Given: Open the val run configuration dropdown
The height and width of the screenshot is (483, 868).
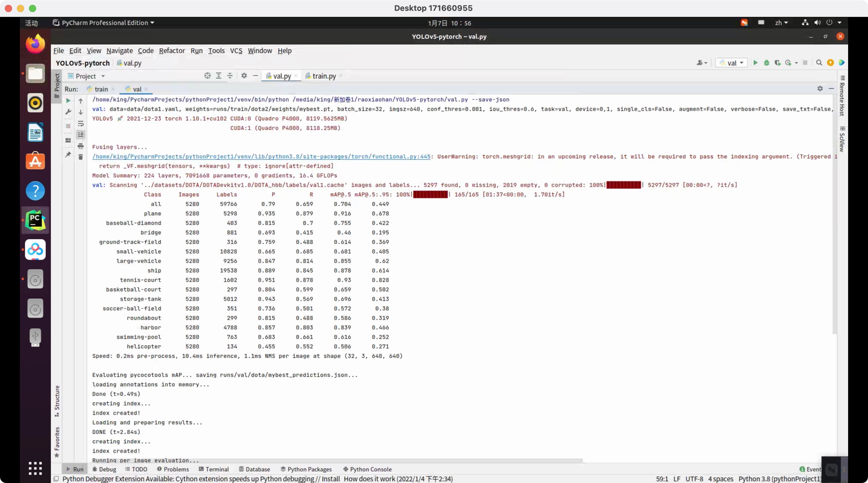Looking at the screenshot, I should point(731,63).
